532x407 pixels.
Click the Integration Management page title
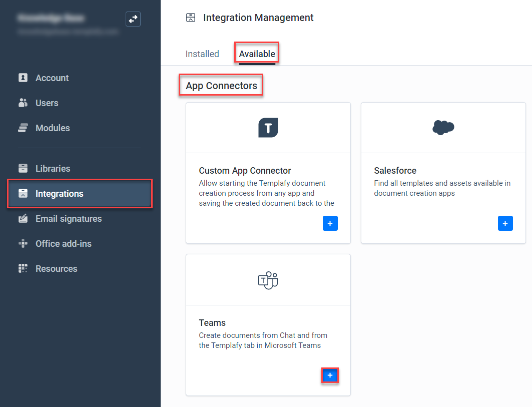[x=258, y=18]
